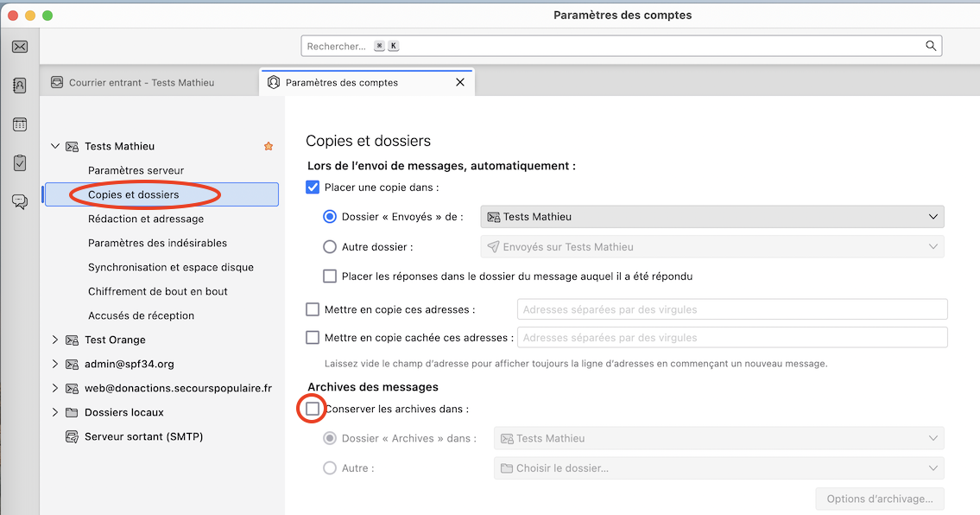Click the Serveur sortant (SMTP) icon
Viewport: 980px width, 515px height.
pyautogui.click(x=73, y=436)
